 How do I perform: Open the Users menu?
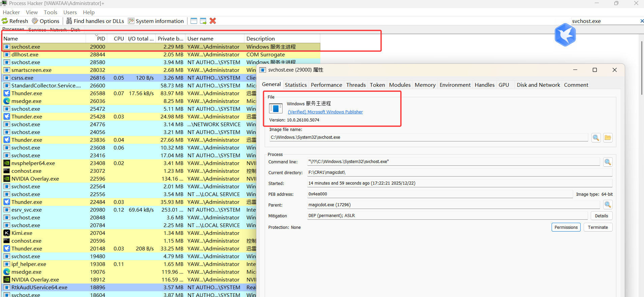(70, 12)
